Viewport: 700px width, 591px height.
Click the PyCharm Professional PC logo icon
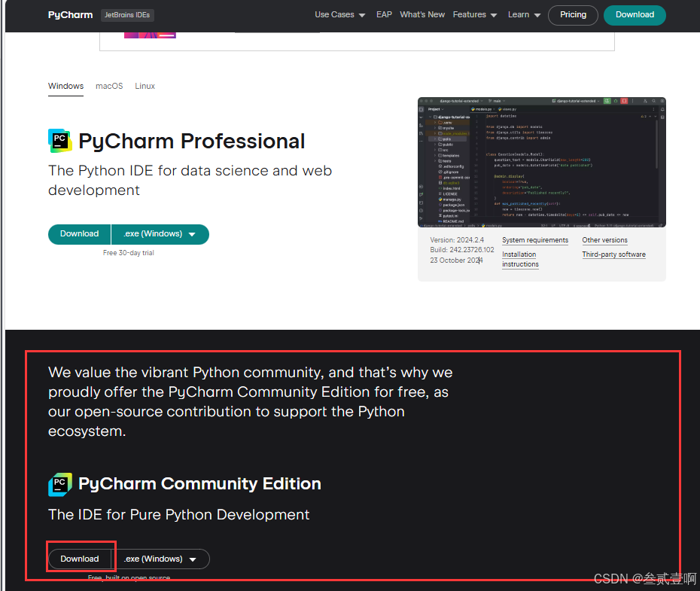pos(59,141)
